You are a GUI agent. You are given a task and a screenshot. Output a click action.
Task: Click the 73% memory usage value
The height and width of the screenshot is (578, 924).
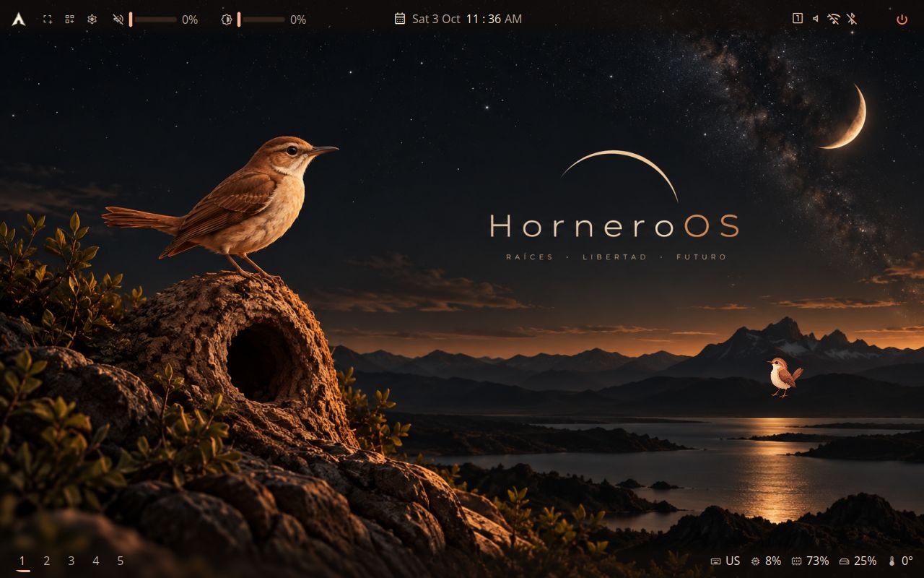(x=818, y=561)
